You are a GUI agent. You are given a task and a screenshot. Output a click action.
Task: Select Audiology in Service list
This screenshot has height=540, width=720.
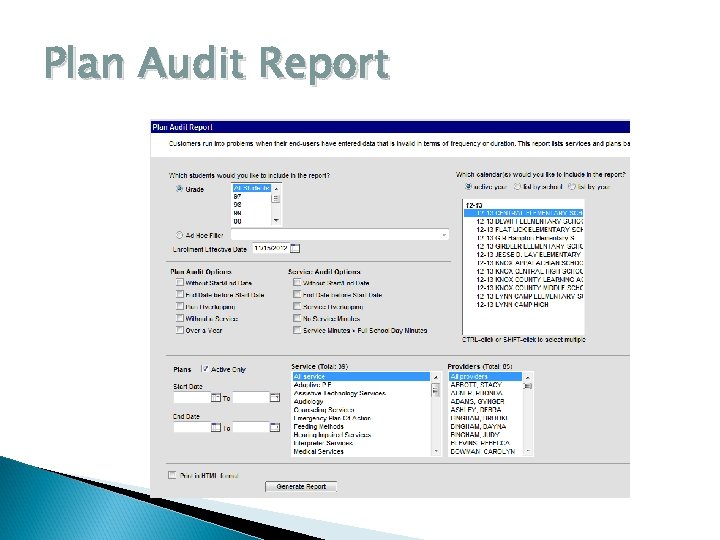[x=361, y=401]
